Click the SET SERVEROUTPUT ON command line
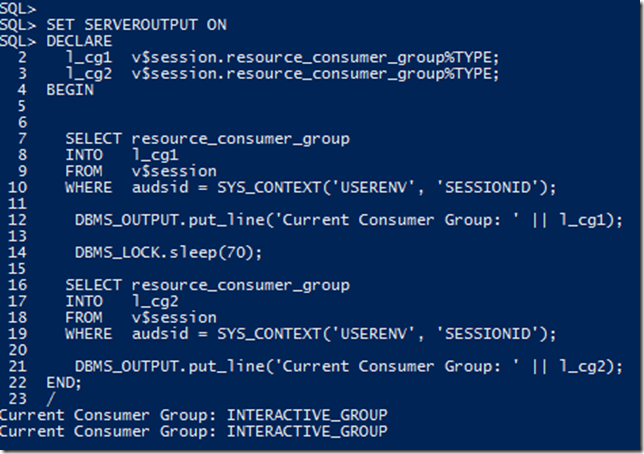 (131, 26)
